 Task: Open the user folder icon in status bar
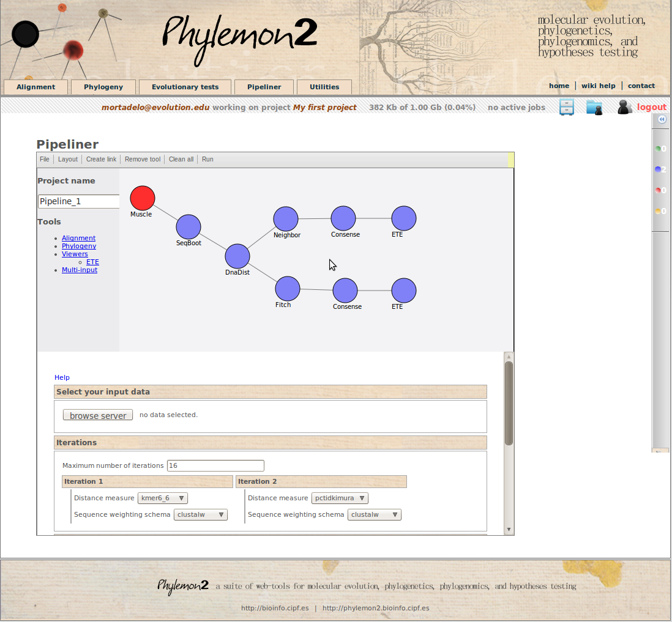[594, 107]
